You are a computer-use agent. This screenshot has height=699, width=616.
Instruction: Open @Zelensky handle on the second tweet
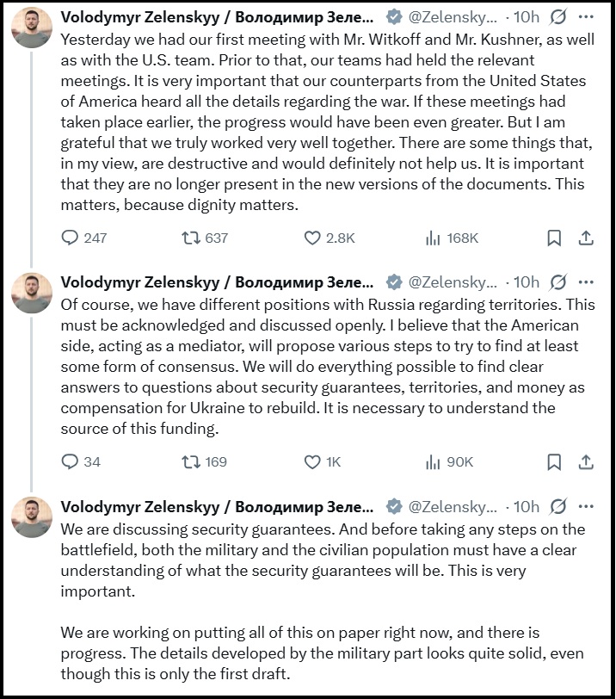tap(453, 281)
